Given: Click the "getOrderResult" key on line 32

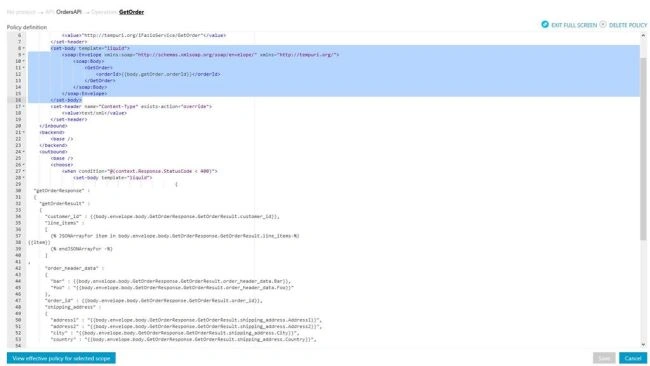Looking at the screenshot, I should tap(62, 204).
